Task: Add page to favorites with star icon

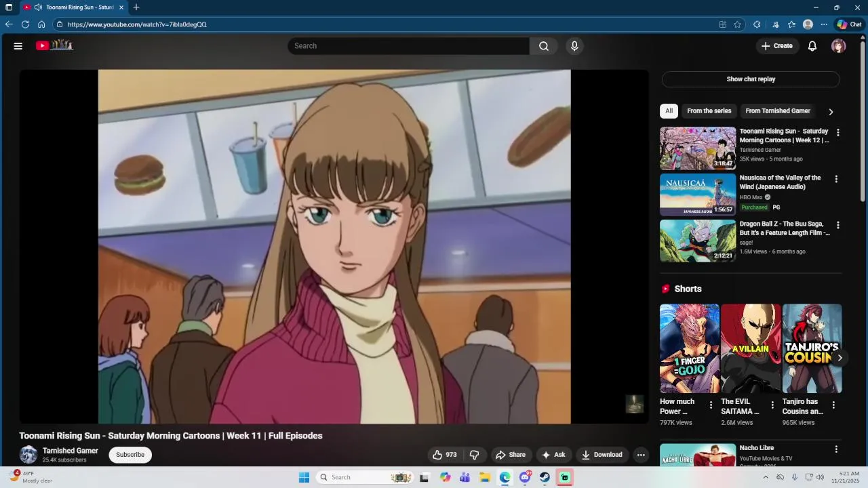Action: [x=738, y=24]
